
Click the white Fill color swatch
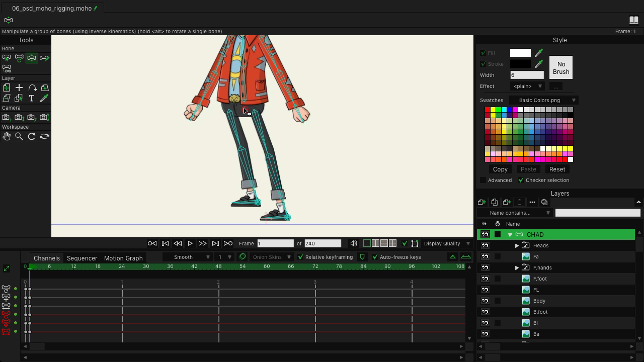[x=520, y=53]
